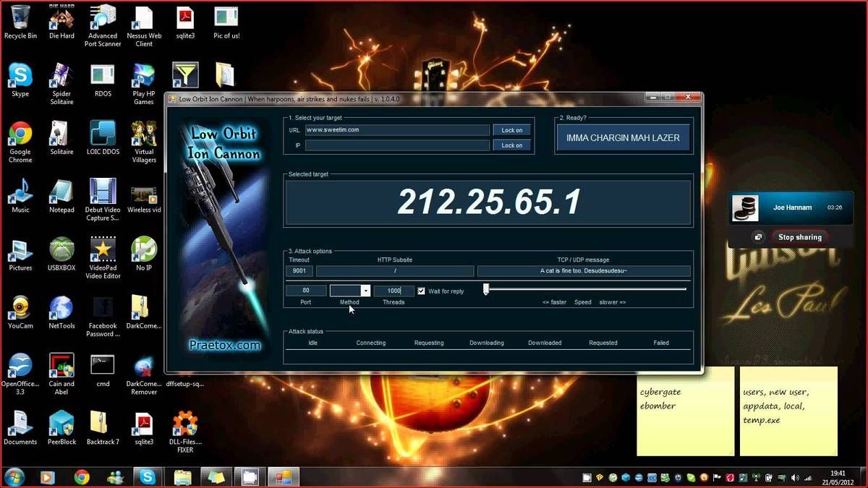Open the Pictures desktop folder

[x=20, y=254]
